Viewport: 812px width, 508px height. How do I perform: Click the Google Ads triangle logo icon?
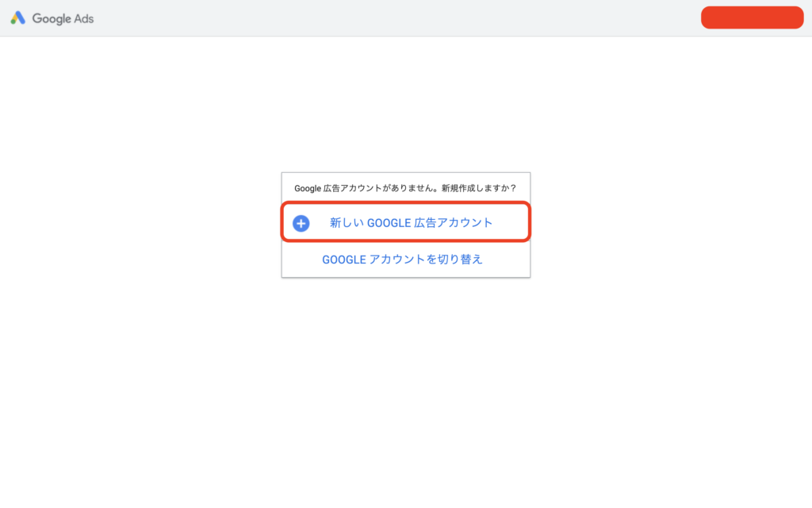pos(18,18)
